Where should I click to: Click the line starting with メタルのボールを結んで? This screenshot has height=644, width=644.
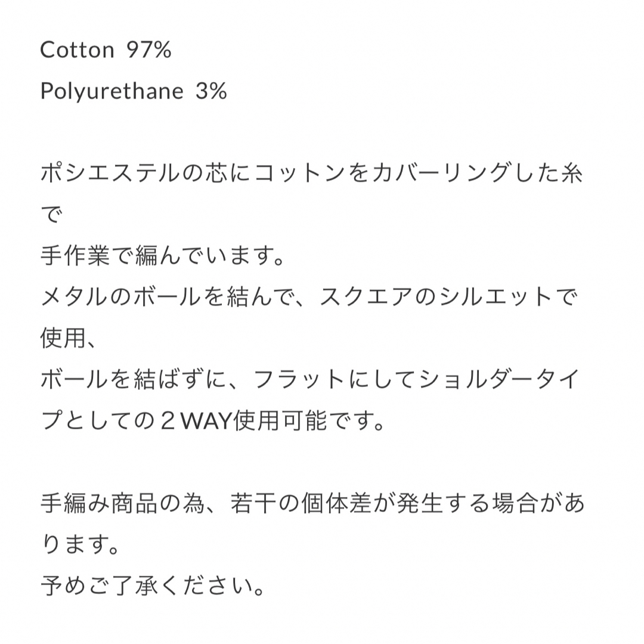pyautogui.click(x=309, y=296)
